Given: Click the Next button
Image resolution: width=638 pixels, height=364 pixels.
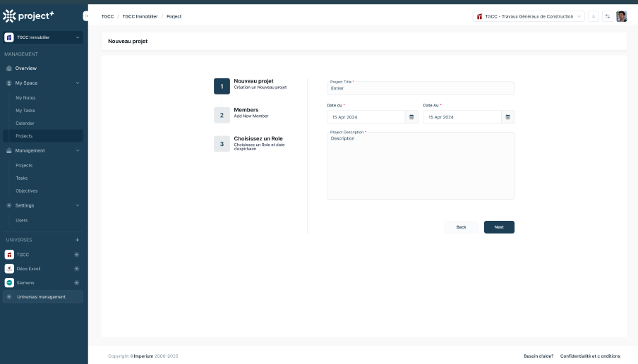Looking at the screenshot, I should point(499,227).
